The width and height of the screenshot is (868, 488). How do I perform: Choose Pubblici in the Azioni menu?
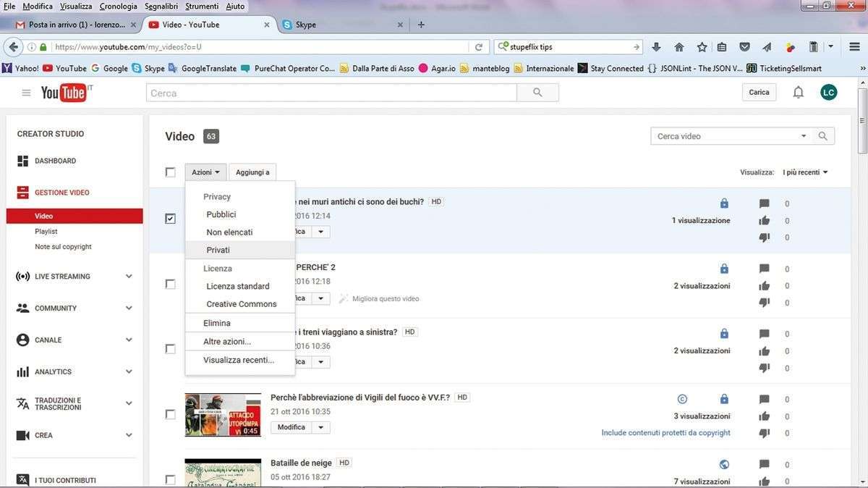(240, 214)
